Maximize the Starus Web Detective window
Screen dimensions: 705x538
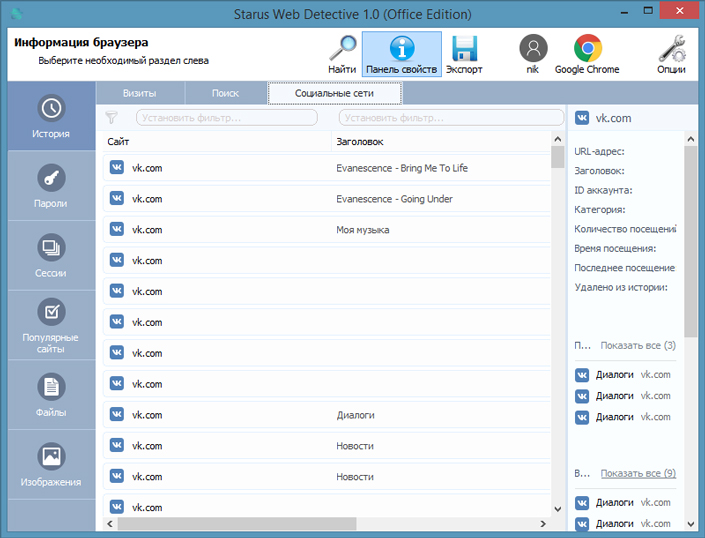[648, 11]
